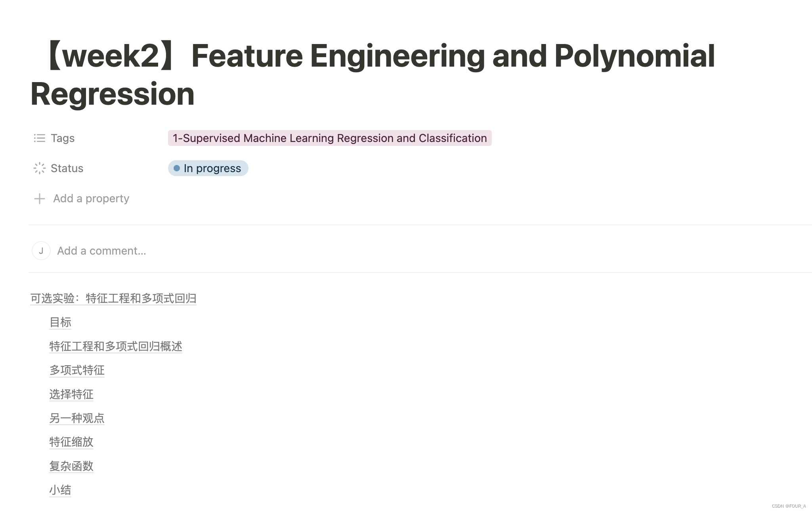Viewport: 812px width, 512px height.
Task: Open the Supervised Machine Learning tag selector
Action: tap(329, 138)
